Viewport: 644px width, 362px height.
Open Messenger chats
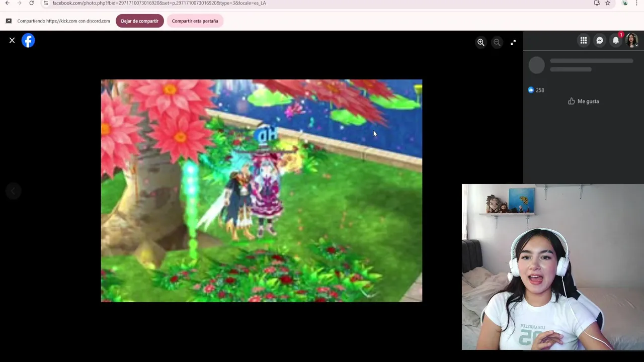600,41
